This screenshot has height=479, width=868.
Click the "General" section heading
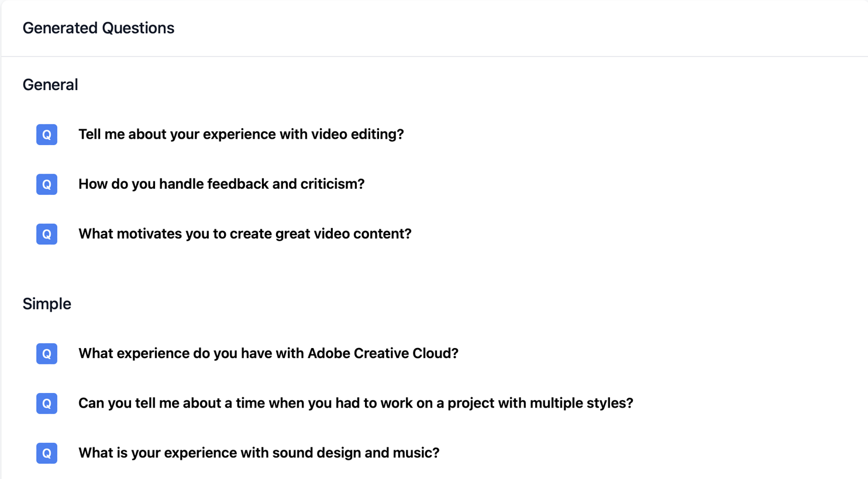50,85
